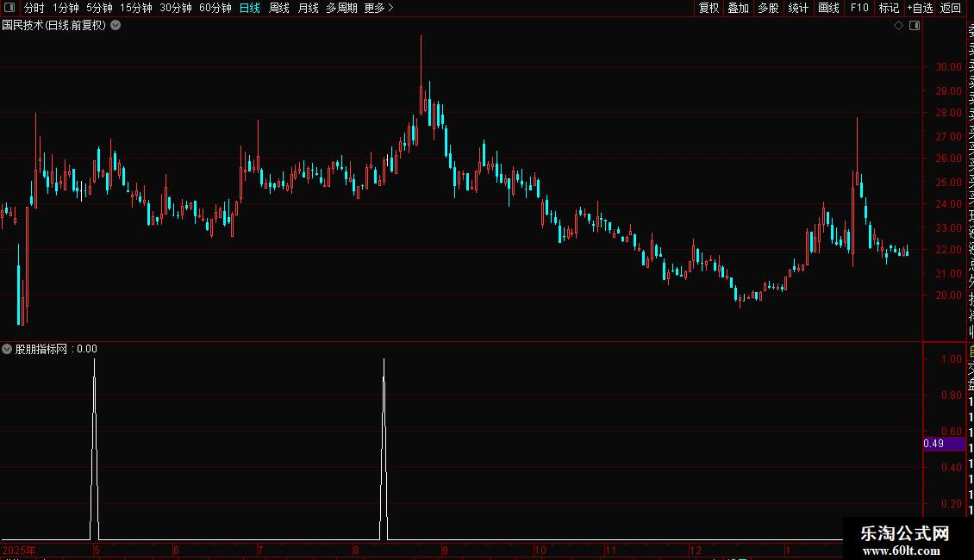Viewport: 974px width, 560px height.
Task: Click the 30.00 price axis label
Action: click(x=948, y=67)
